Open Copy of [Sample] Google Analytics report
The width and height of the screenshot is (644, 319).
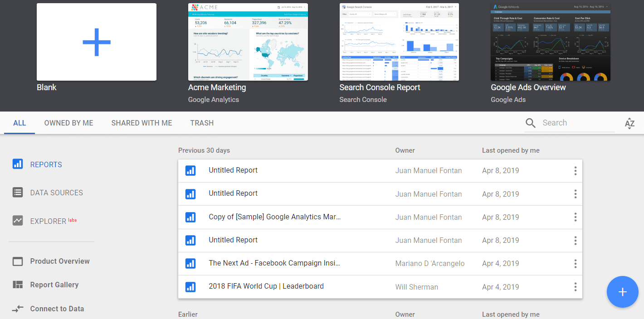pos(275,217)
